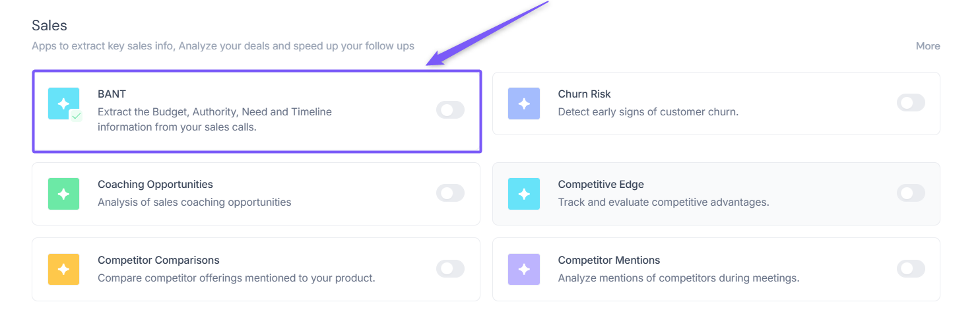Image resolution: width=980 pixels, height=331 pixels.
Task: Open the Coaching Opportunities title
Action: tap(155, 185)
